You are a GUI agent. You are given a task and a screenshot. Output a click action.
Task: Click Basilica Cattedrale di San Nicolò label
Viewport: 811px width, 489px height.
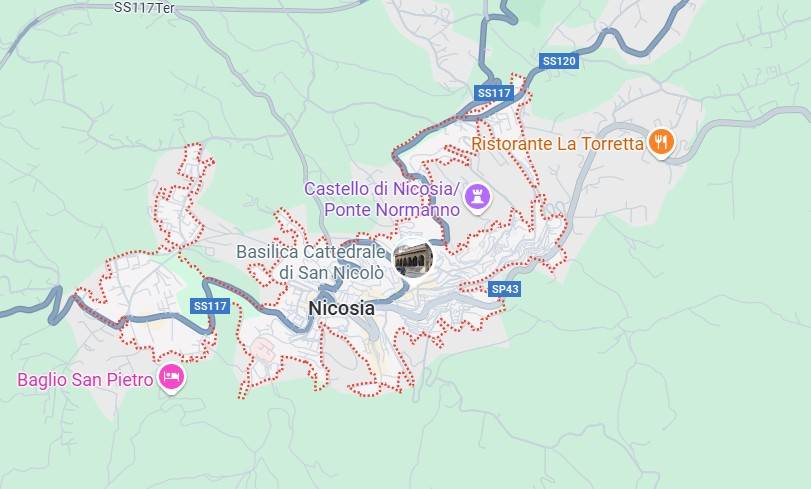[310, 262]
